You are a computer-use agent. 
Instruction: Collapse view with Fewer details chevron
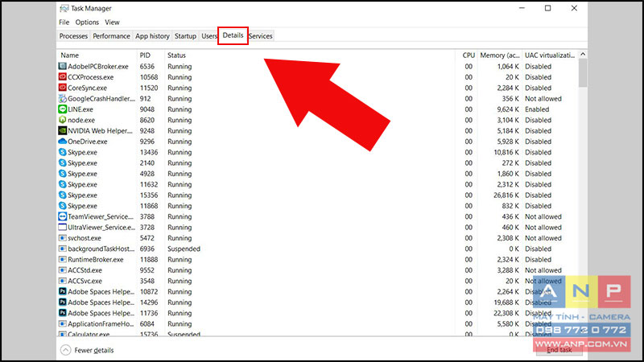point(66,350)
